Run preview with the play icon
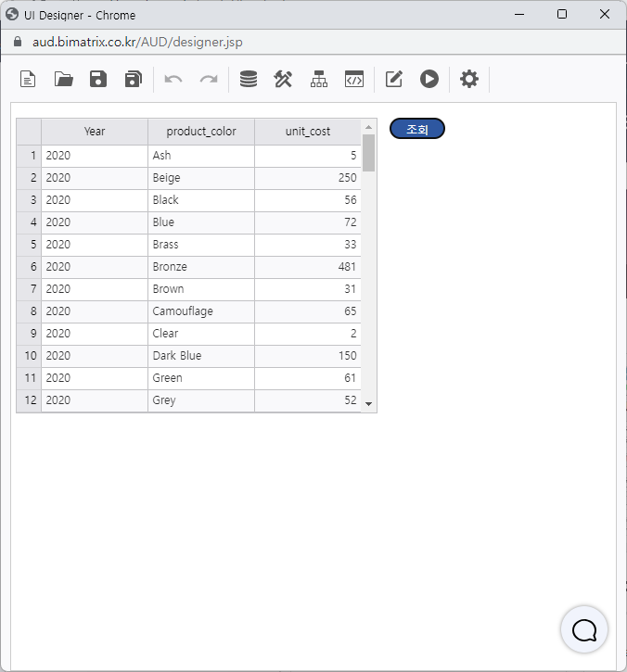Viewport: 627px width, 672px height. [x=429, y=79]
